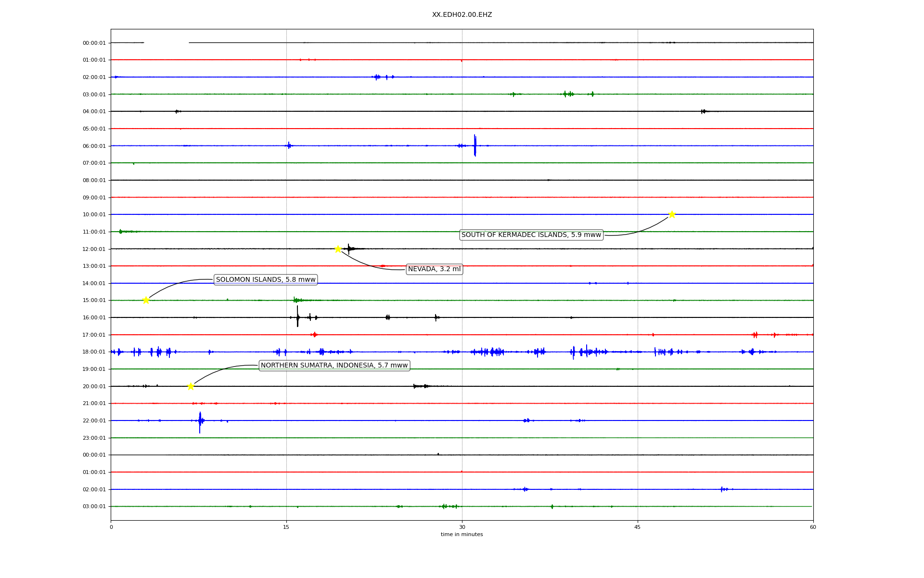The height and width of the screenshot is (578, 924).
Task: Click the 03:00:01 label at the bottom row
Action: pyautogui.click(x=94, y=507)
